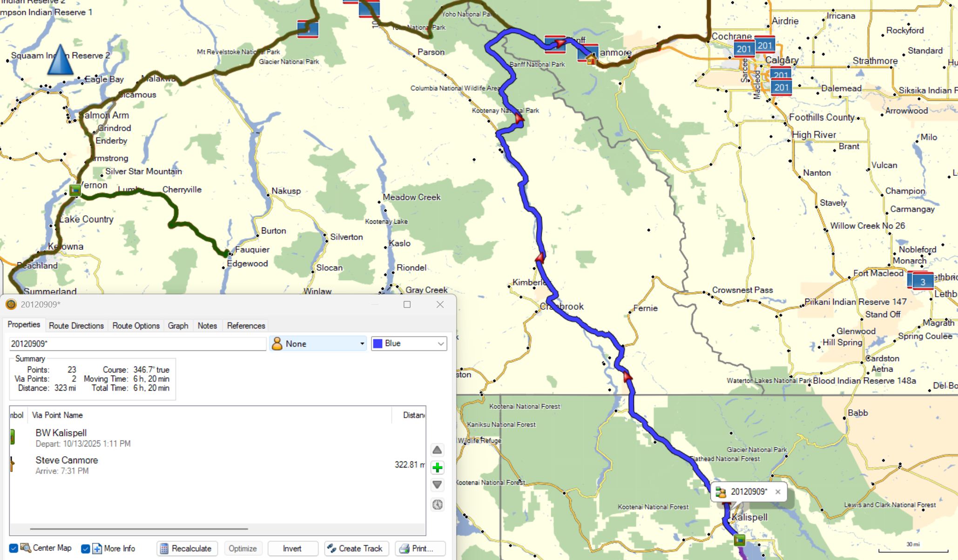Open the None activity profile dropdown

318,344
